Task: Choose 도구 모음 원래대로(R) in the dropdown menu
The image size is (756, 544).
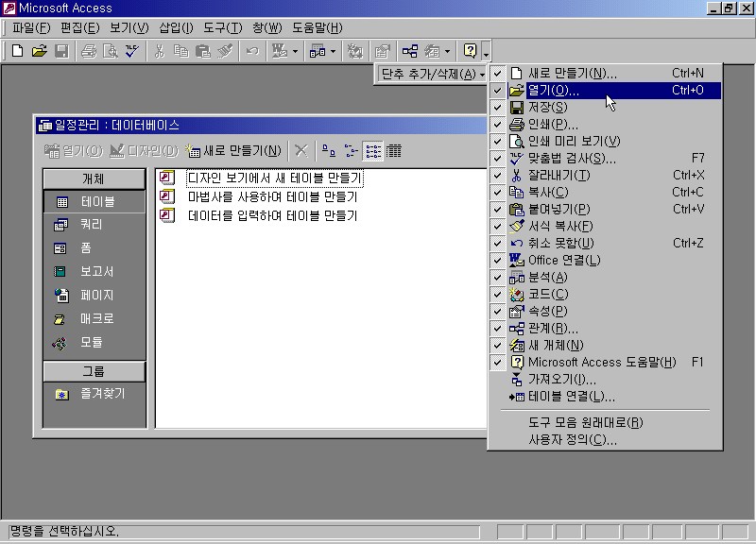Action: coord(606,422)
